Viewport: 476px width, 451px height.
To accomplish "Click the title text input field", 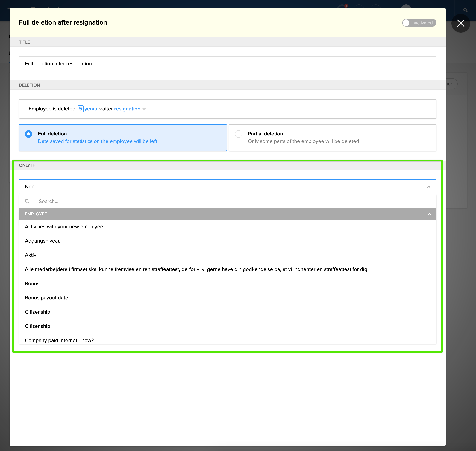I will pyautogui.click(x=227, y=64).
